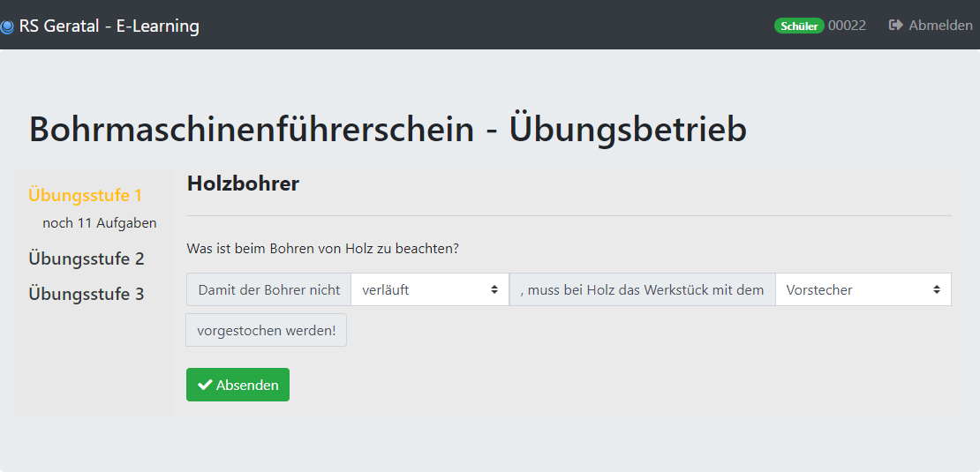The width and height of the screenshot is (980, 472).
Task: Click the Abmelden sign-out arrow icon
Action: click(896, 26)
